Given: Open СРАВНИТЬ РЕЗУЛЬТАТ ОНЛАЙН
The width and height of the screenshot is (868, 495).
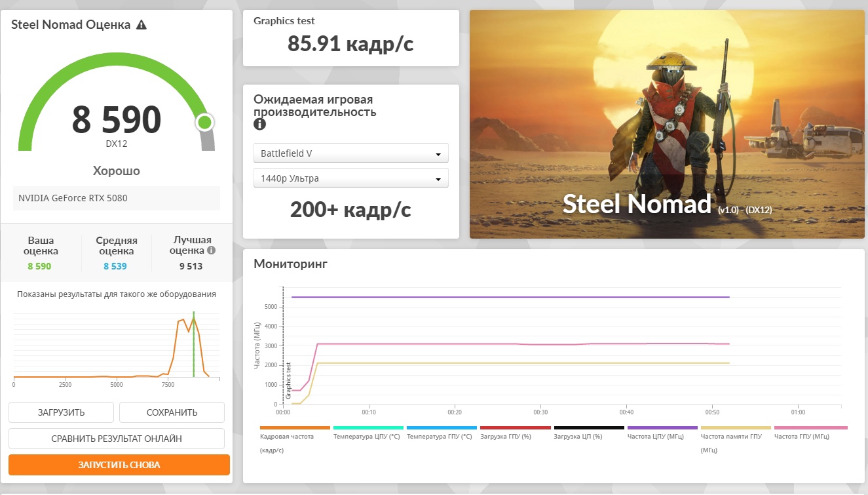Looking at the screenshot, I should point(117,439).
